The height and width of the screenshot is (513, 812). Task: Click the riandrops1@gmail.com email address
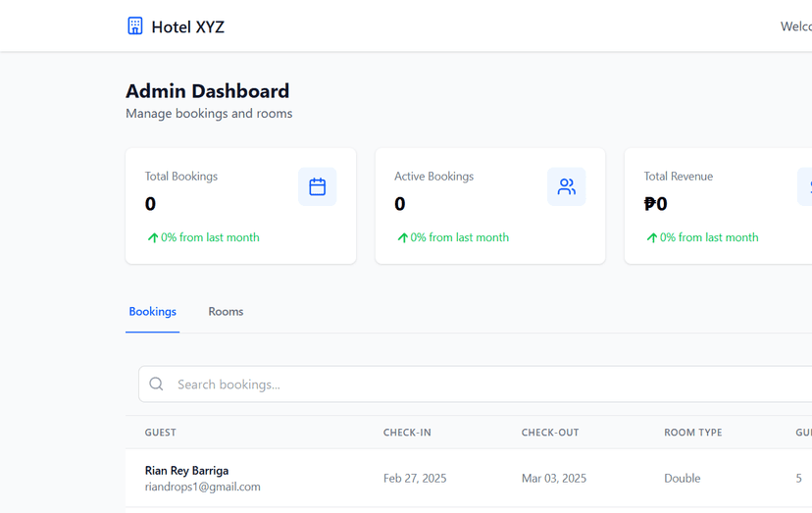(x=202, y=487)
